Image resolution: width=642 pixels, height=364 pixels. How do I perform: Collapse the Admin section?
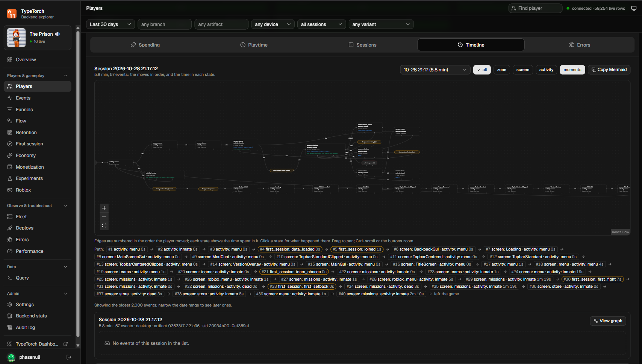pyautogui.click(x=37, y=294)
